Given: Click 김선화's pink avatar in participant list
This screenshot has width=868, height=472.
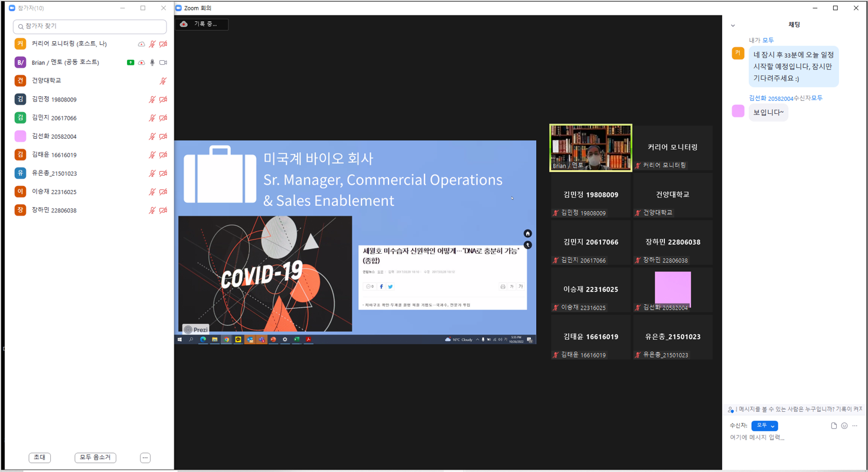Looking at the screenshot, I should [x=20, y=136].
